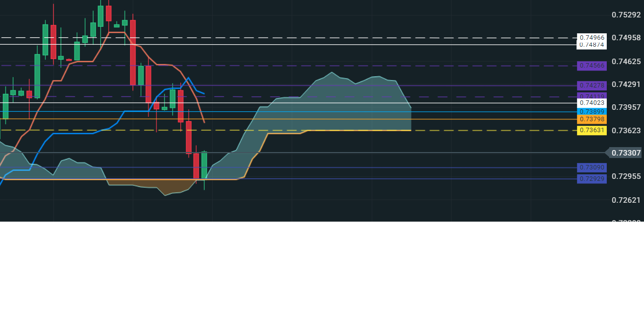644x322 pixels.
Task: Select the blue 0.73899 price label
Action: (592, 111)
